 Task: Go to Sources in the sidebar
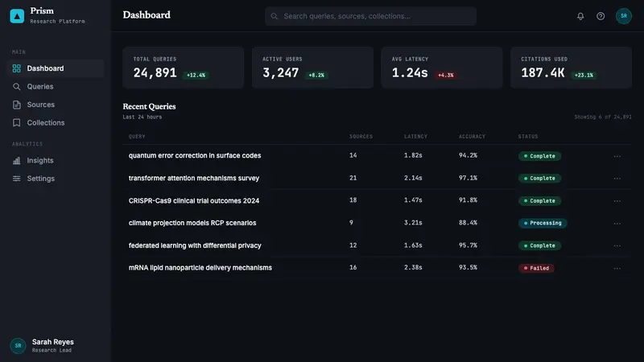coord(56,105)
